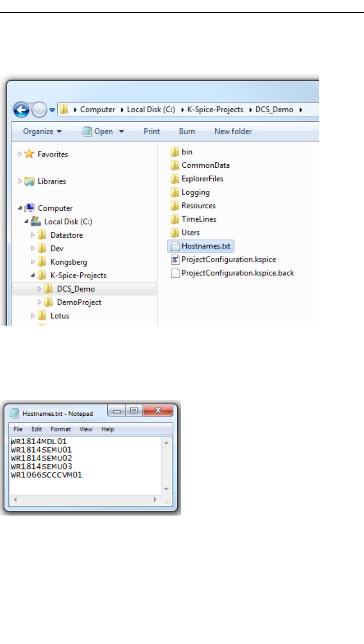Click the Libraries icon in navigation pane
364x644 pixels.
click(29, 181)
